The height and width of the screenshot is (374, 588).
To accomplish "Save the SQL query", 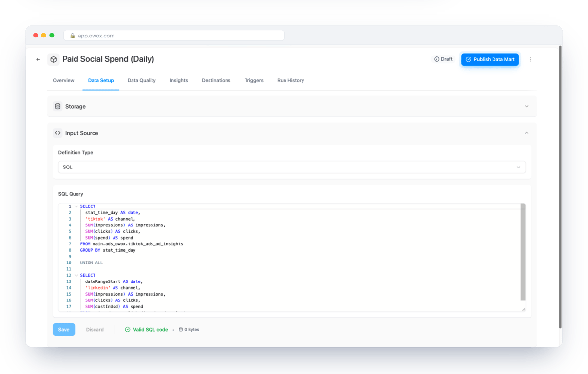I will (64, 330).
